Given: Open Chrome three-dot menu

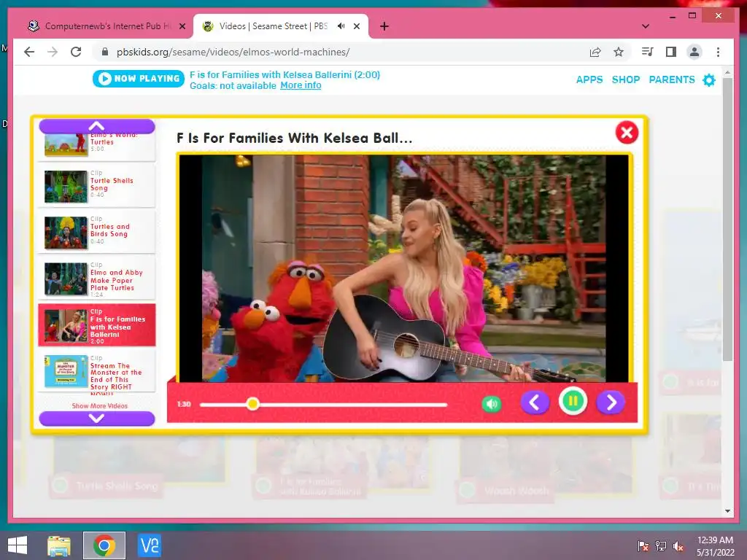Looking at the screenshot, I should coord(718,52).
